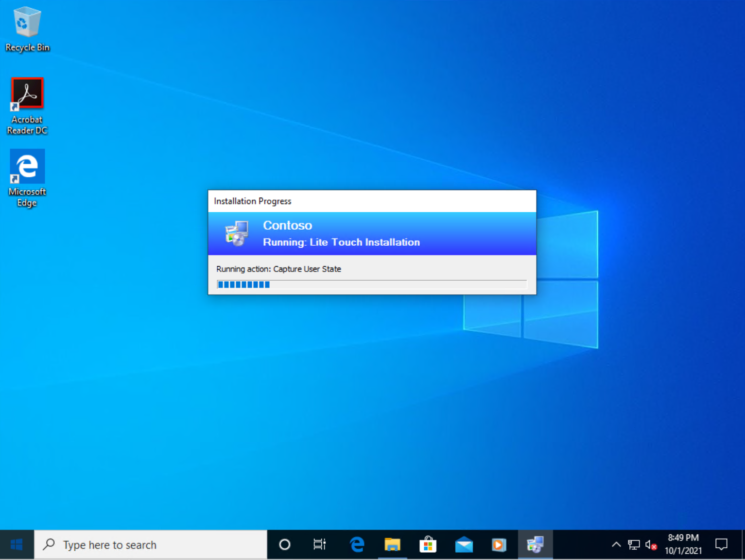Screen dimensions: 745x560
Task: Click the network status tray icon
Action: pyautogui.click(x=634, y=544)
